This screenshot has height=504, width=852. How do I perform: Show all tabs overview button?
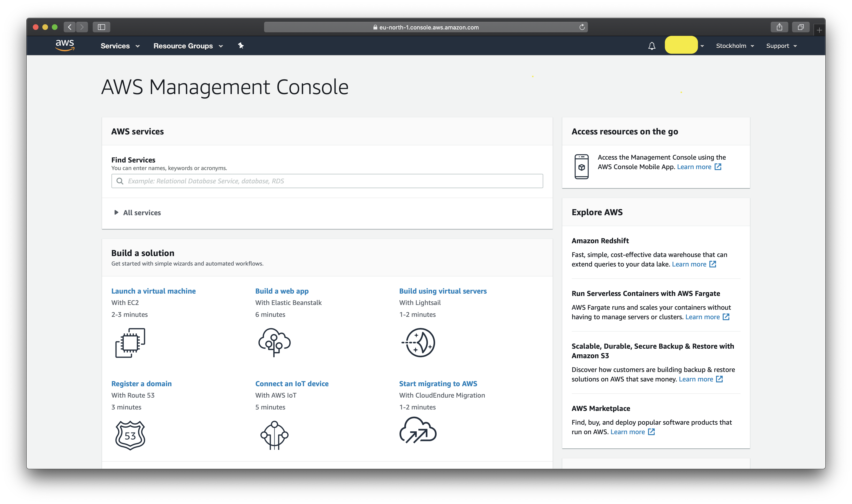pyautogui.click(x=801, y=27)
